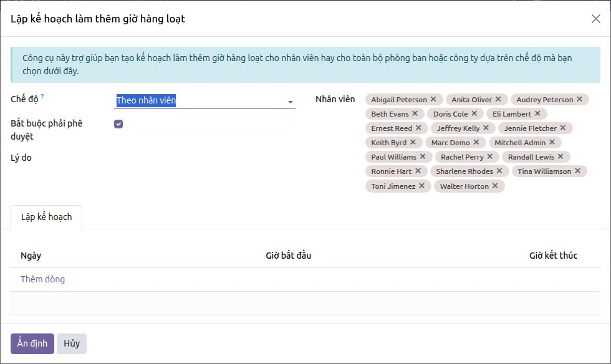Viewport: 611px width, 364px height.
Task: Delete Ronnie Hart tag
Action: click(418, 171)
